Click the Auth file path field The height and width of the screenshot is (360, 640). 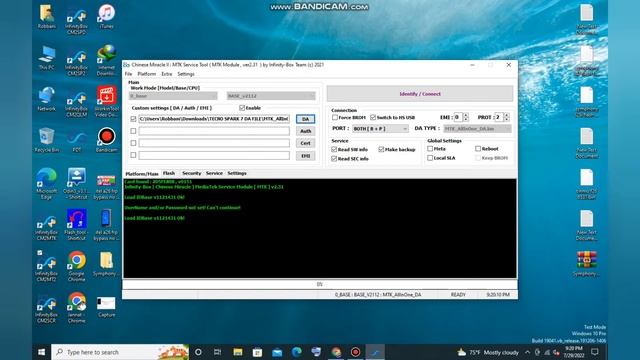[214, 131]
